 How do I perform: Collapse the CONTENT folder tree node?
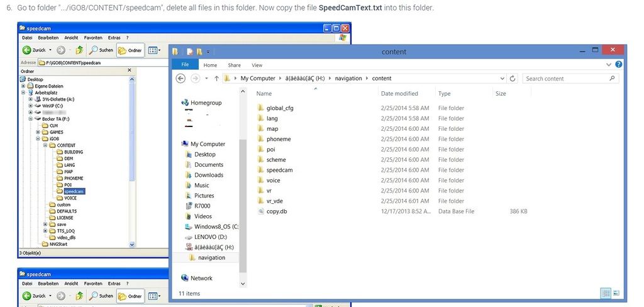tap(46, 145)
